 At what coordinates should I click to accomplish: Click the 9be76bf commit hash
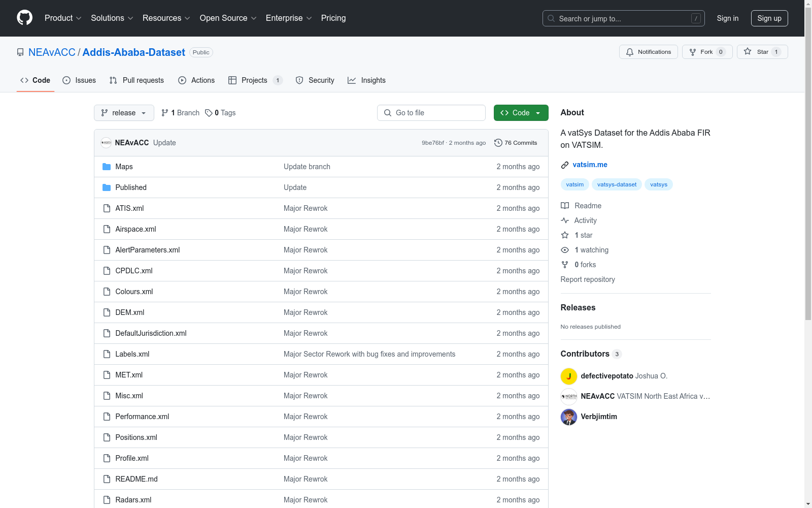click(x=432, y=143)
